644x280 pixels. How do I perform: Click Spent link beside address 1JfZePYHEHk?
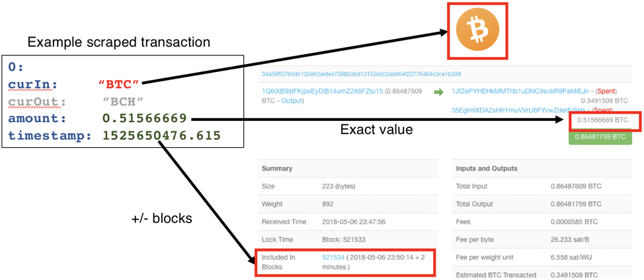[606, 90]
